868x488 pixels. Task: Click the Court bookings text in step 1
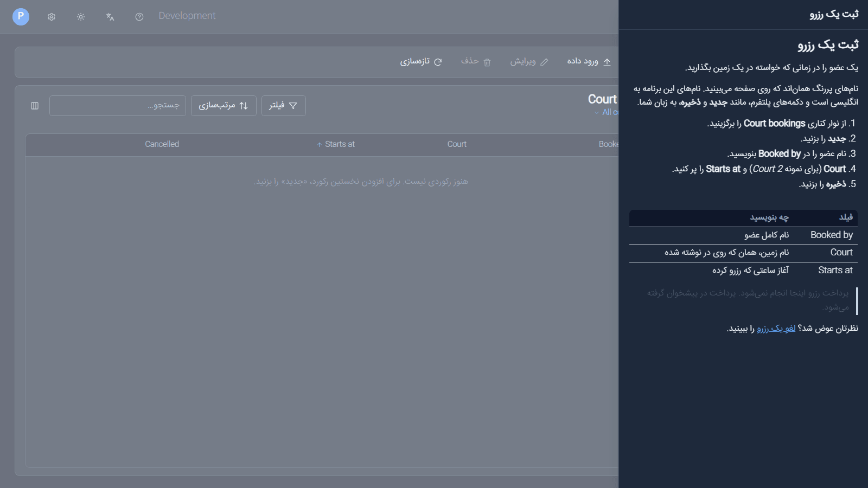point(774,124)
